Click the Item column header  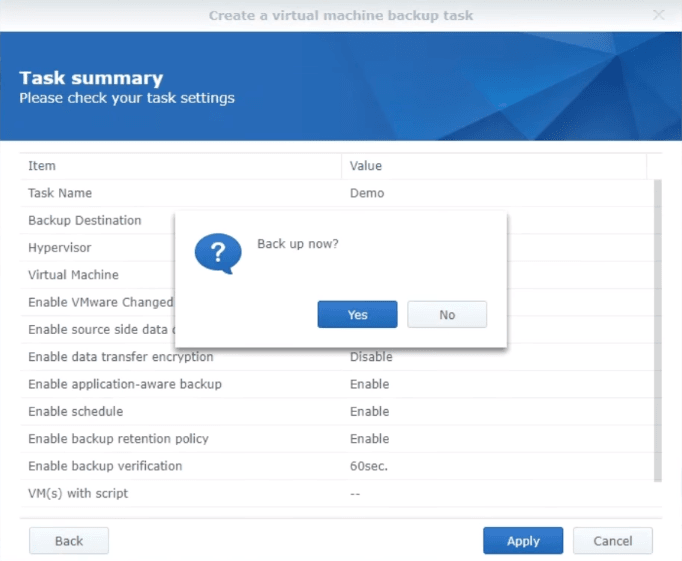[181, 166]
